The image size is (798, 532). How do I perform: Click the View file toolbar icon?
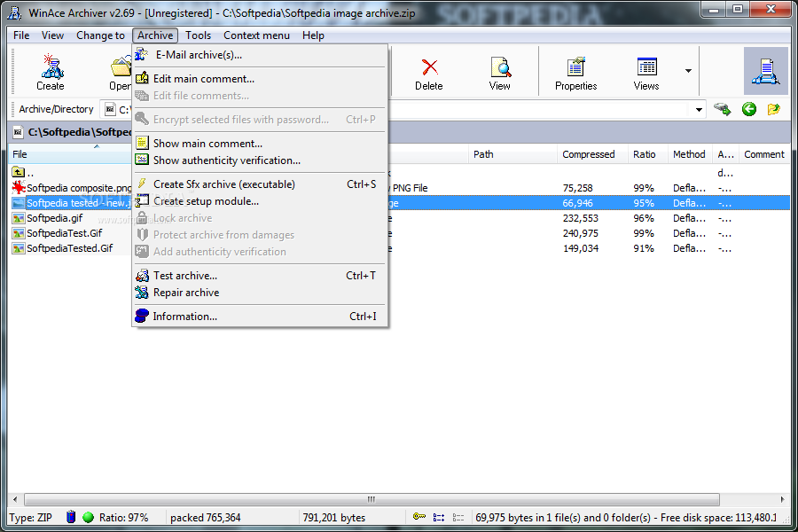pos(500,72)
